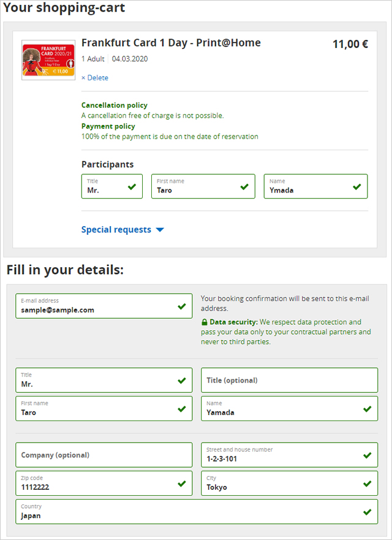Screen dimensions: 392x540
Task: Click the green lock Data security icon
Action: (205, 322)
